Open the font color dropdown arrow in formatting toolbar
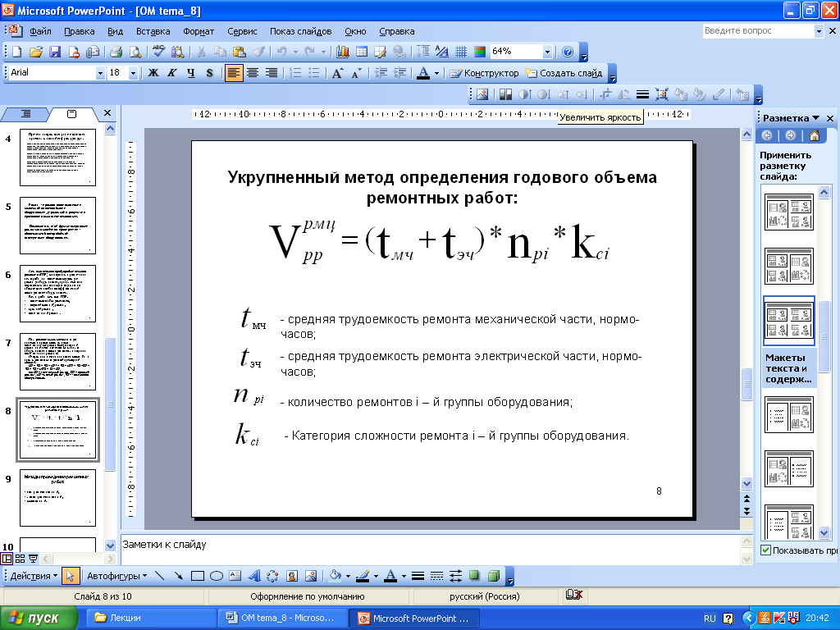Image resolution: width=840 pixels, height=630 pixels. coord(436,73)
